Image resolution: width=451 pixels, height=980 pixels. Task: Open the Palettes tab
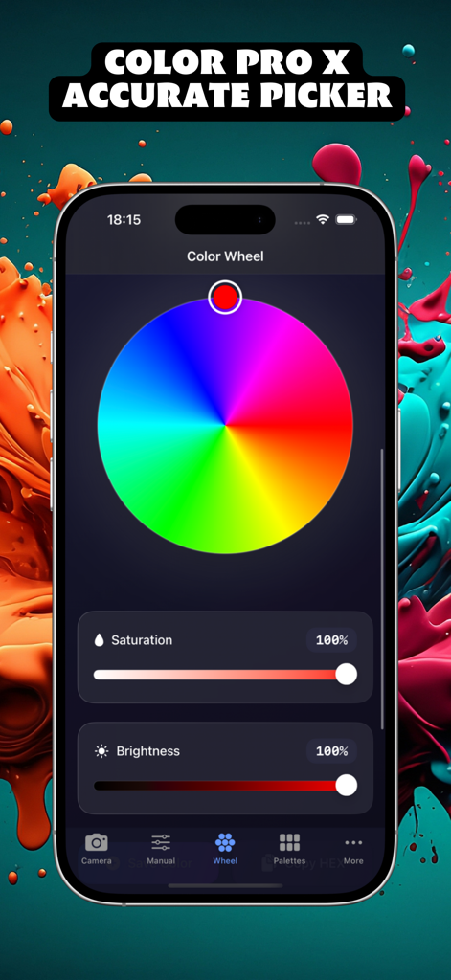(289, 849)
